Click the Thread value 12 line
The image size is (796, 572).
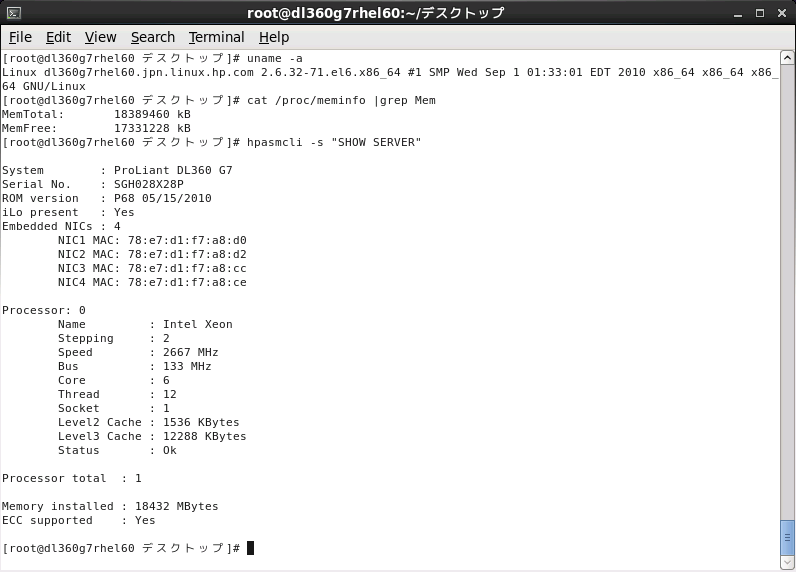[117, 394]
